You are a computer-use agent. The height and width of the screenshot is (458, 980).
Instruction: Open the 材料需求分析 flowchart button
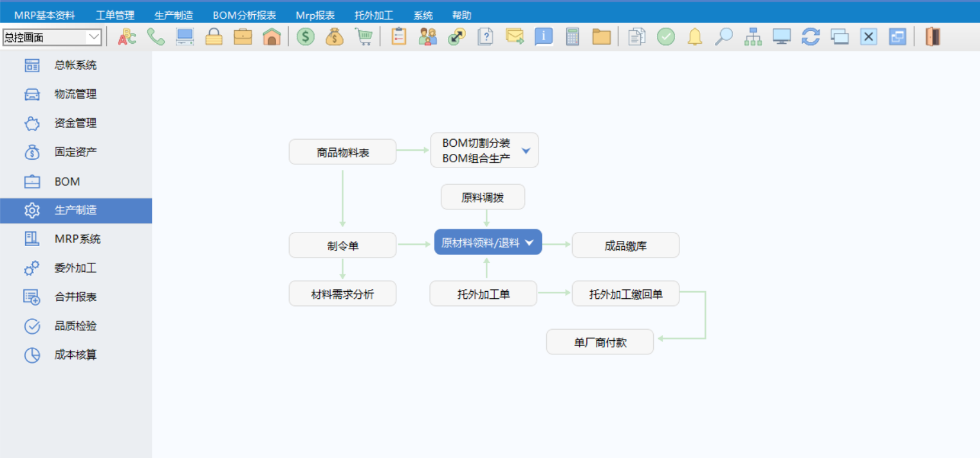342,294
